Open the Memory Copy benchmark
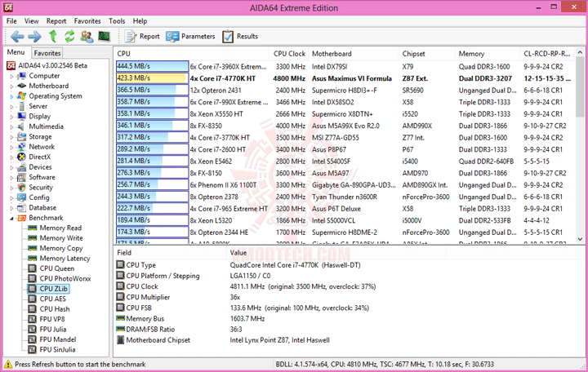 61,248
